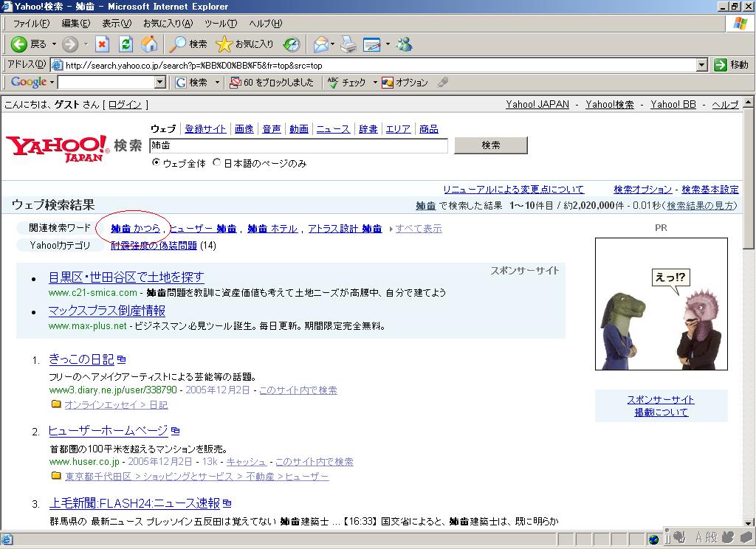
Task: Click the new-window icon beside 上毛新聞 result
Action: [227, 503]
